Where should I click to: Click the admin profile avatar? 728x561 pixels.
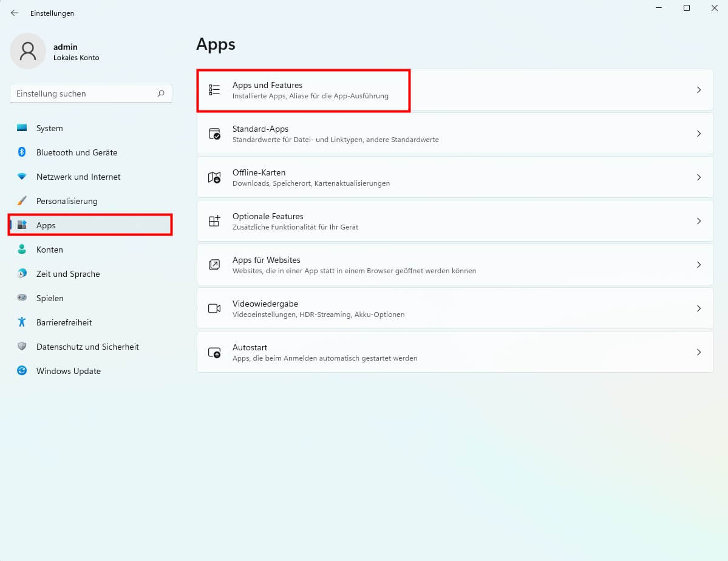point(27,52)
